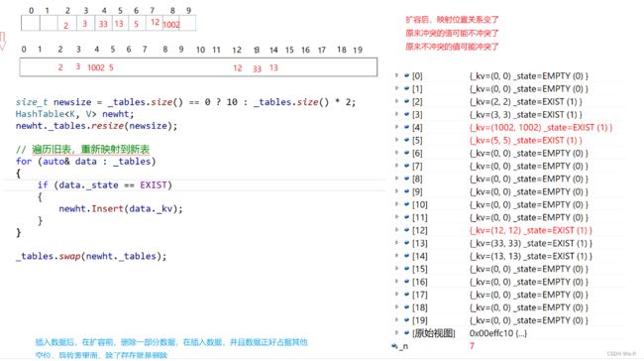Click the blue variable icon beside [18]
The image size is (644, 361).
[x=406, y=307]
